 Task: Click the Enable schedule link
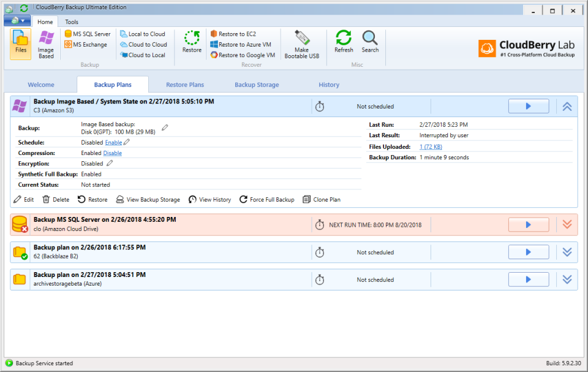[113, 143]
